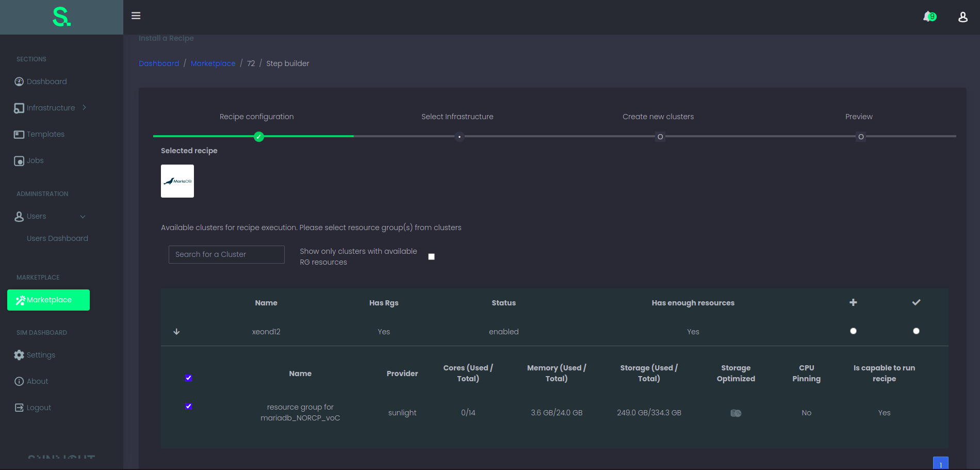The width and height of the screenshot is (980, 470).
Task: Click the 'Is capable to run recipe' header
Action: pos(884,373)
